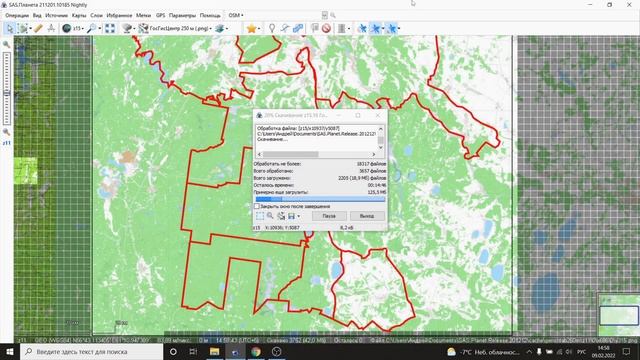Select the add path tool
Image resolution: width=640 pixels, height=360 pixels.
pyautogui.click(x=284, y=28)
